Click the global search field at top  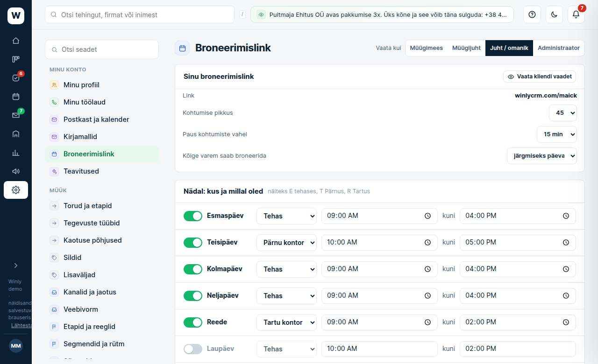140,14
